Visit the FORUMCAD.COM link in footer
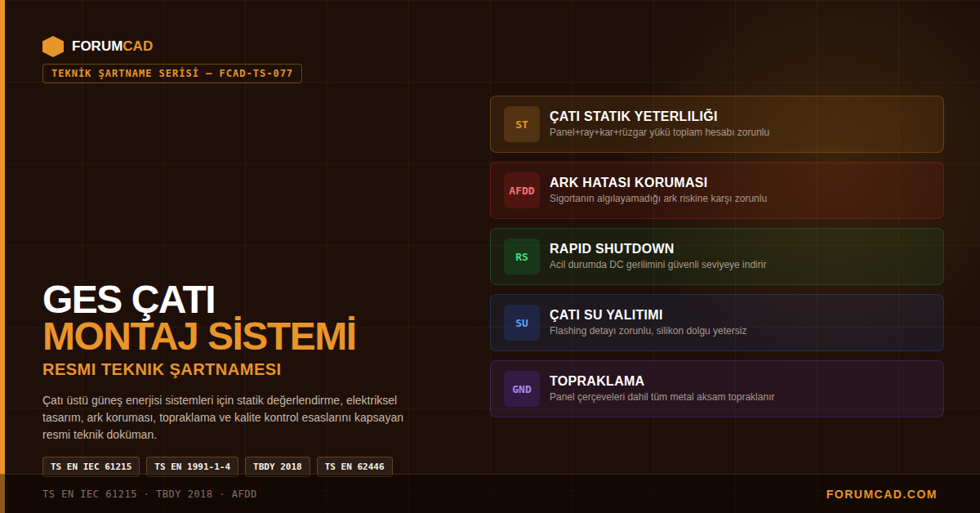980x513 pixels. (x=881, y=494)
